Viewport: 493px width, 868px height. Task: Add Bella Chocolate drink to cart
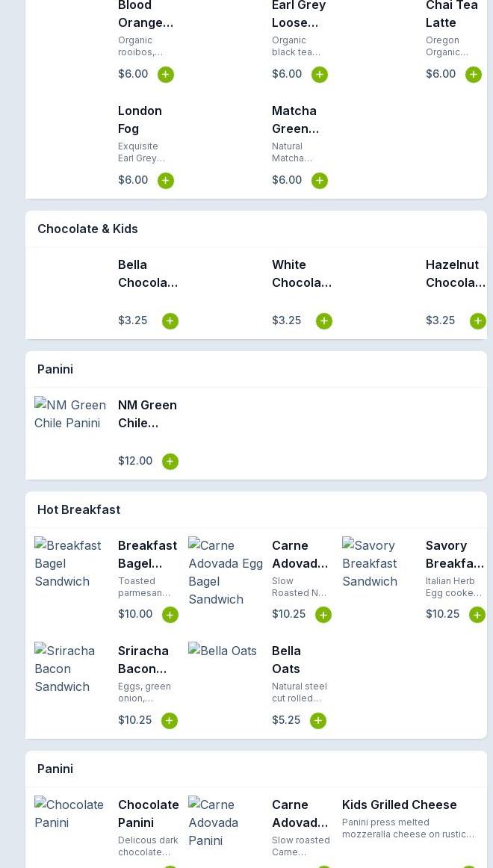click(170, 321)
